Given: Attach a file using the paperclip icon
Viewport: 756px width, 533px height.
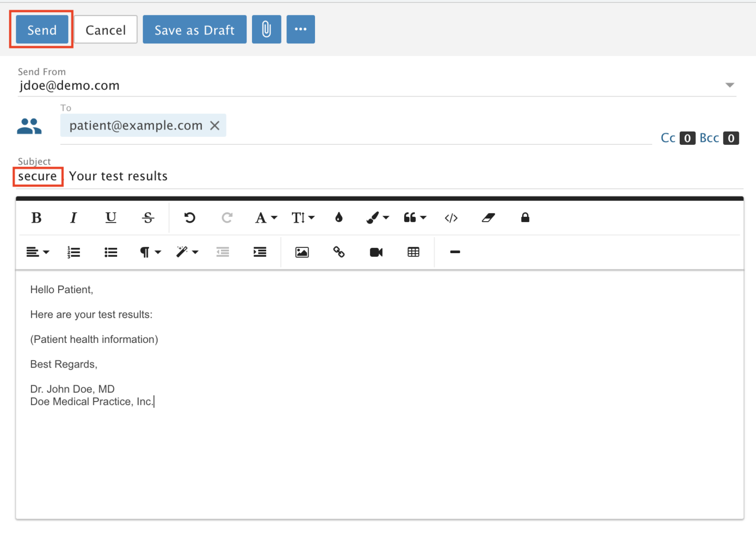Looking at the screenshot, I should pyautogui.click(x=266, y=29).
